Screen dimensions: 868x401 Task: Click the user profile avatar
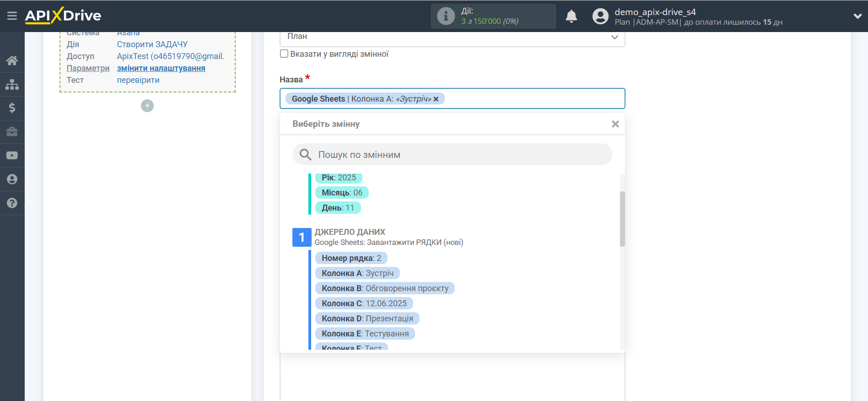pyautogui.click(x=600, y=16)
